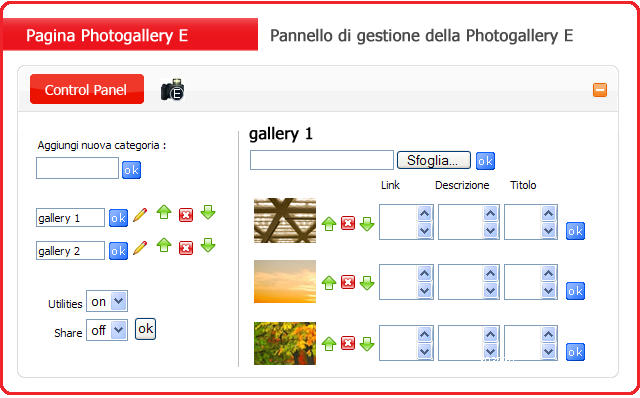Image resolution: width=640 pixels, height=398 pixels.
Task: Click the down arrow in second photo's Titolo field
Action: [548, 291]
